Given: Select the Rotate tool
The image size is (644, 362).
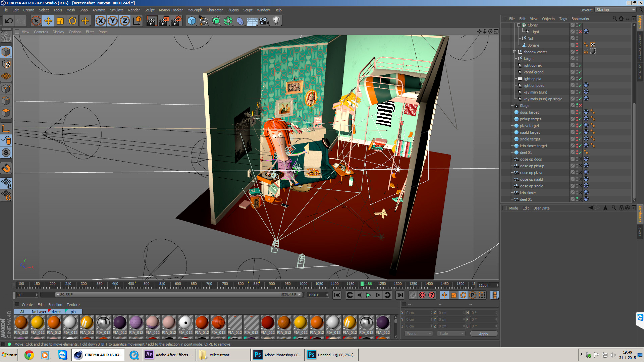Looking at the screenshot, I should tap(72, 21).
